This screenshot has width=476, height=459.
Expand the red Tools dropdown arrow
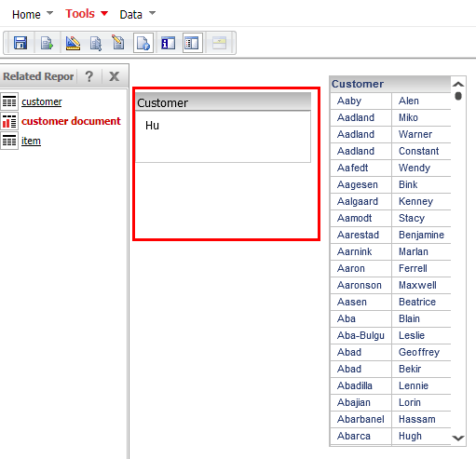coord(104,13)
